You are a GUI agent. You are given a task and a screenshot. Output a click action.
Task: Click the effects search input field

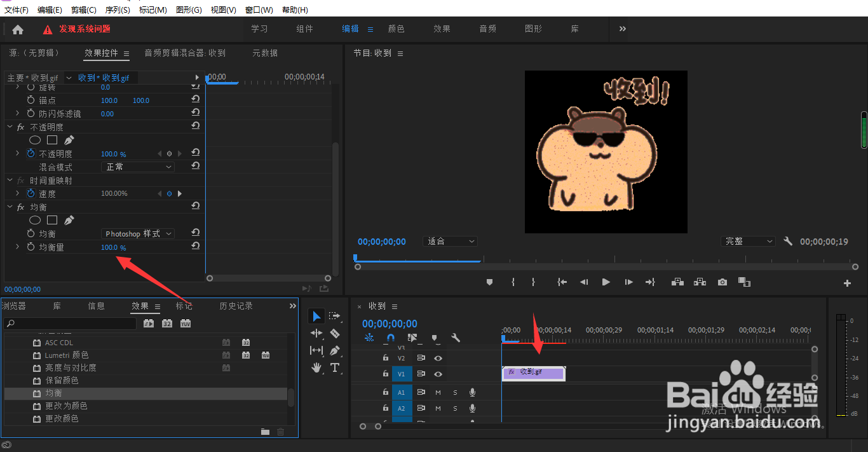(71, 324)
